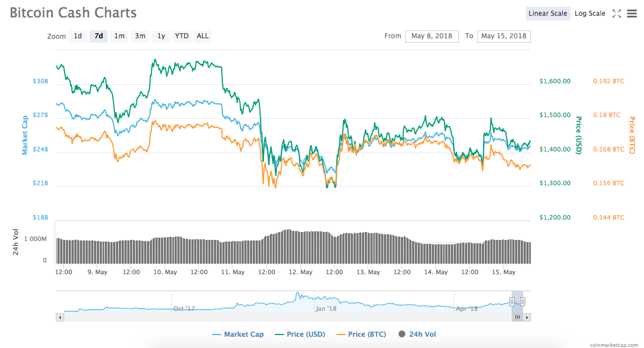Screen dimensions: 644x348
Task: Open the From date field
Action: [432, 36]
